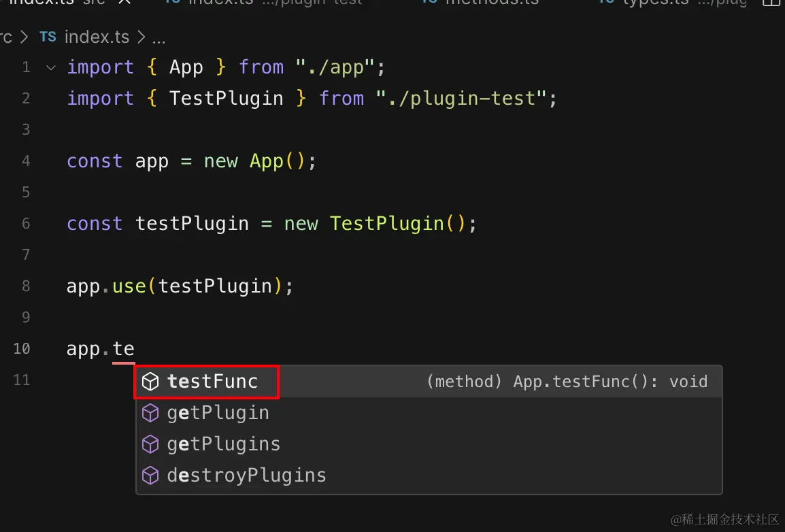Click the getPlugin method cube icon
785x532 pixels.
pos(150,413)
